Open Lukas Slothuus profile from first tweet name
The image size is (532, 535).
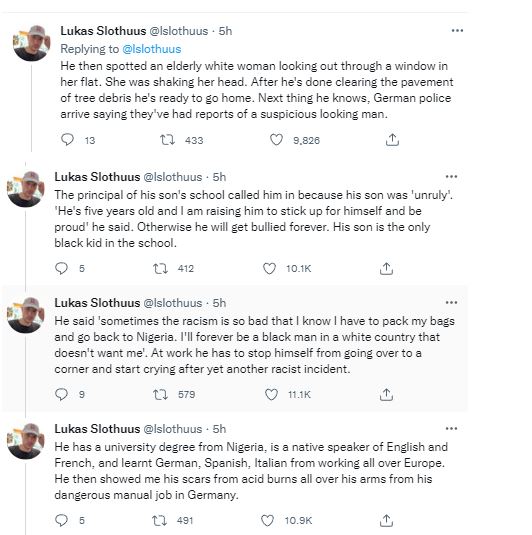[x=103, y=31]
